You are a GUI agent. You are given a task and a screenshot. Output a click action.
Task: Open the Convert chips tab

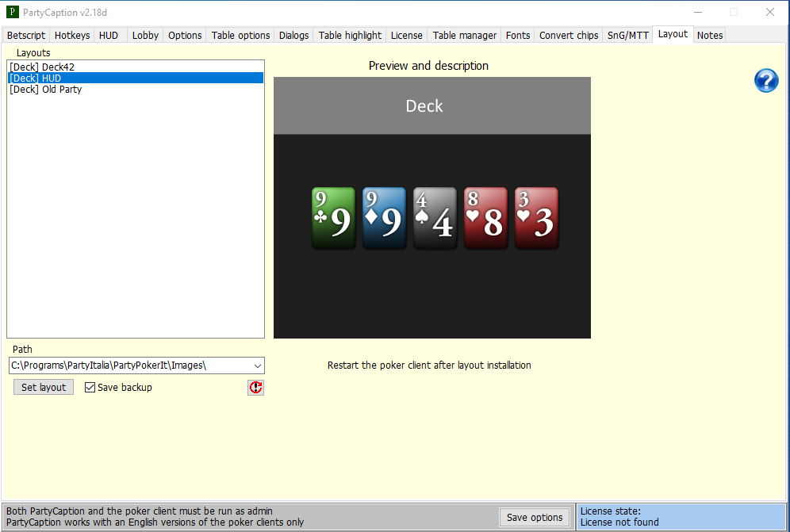569,35
